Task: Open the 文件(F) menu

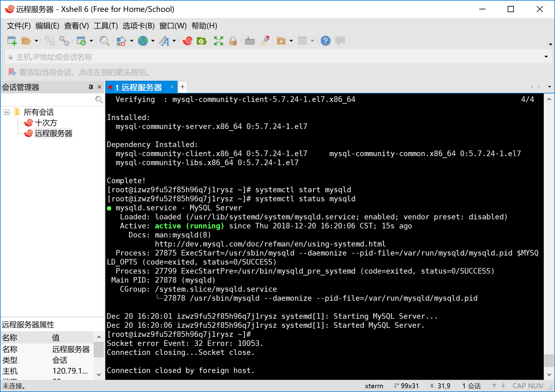Action: coord(19,26)
